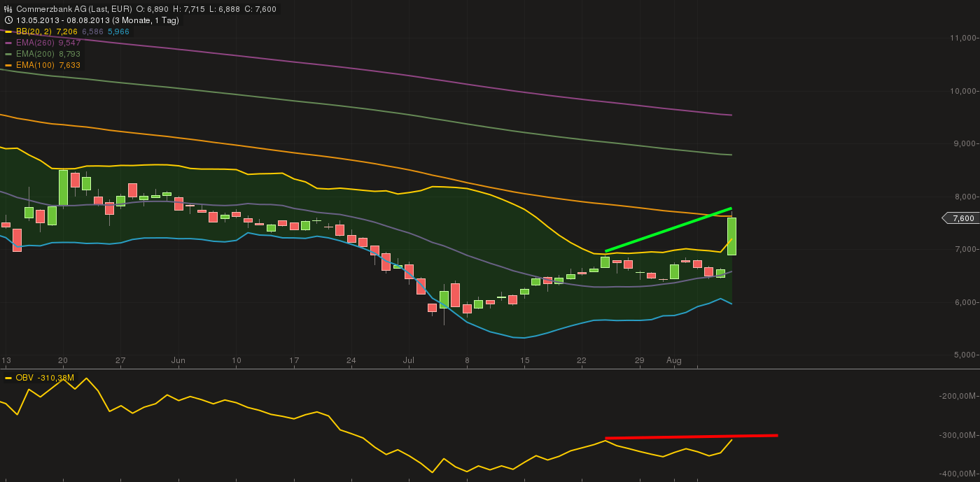Click the date label 13 on the time axis
The width and height of the screenshot is (980, 482).
(x=6, y=360)
